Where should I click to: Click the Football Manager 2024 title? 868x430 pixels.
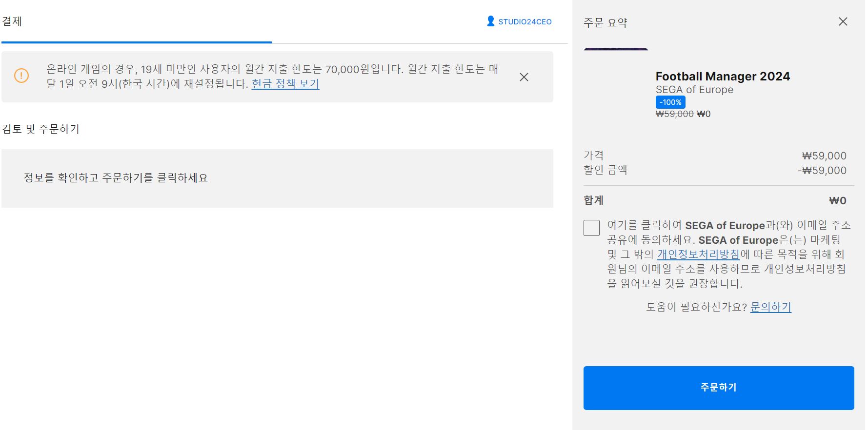coord(723,77)
